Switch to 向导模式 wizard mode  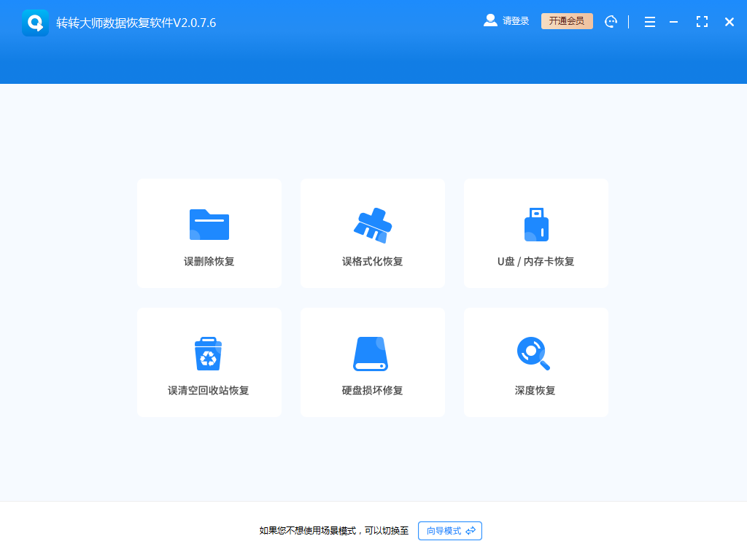pos(449,531)
